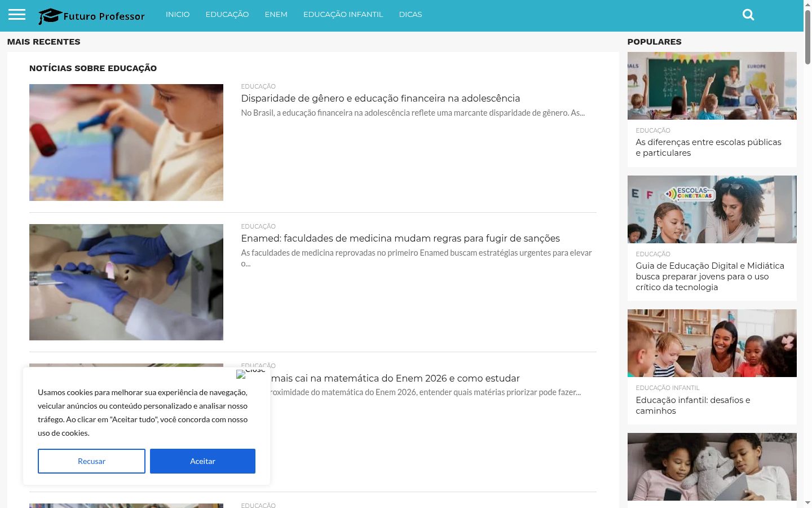Screen dimensions: 812x508
Task: Open the DICAS menu item
Action: point(411,15)
